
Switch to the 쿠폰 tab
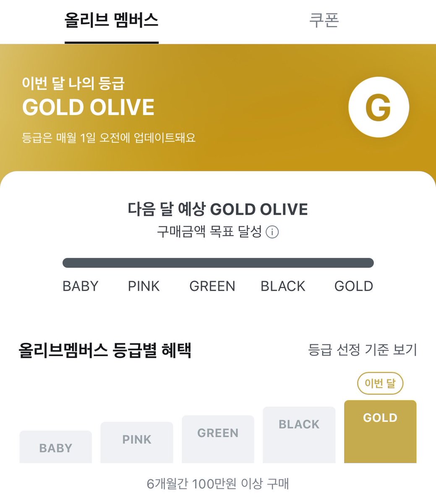324,20
